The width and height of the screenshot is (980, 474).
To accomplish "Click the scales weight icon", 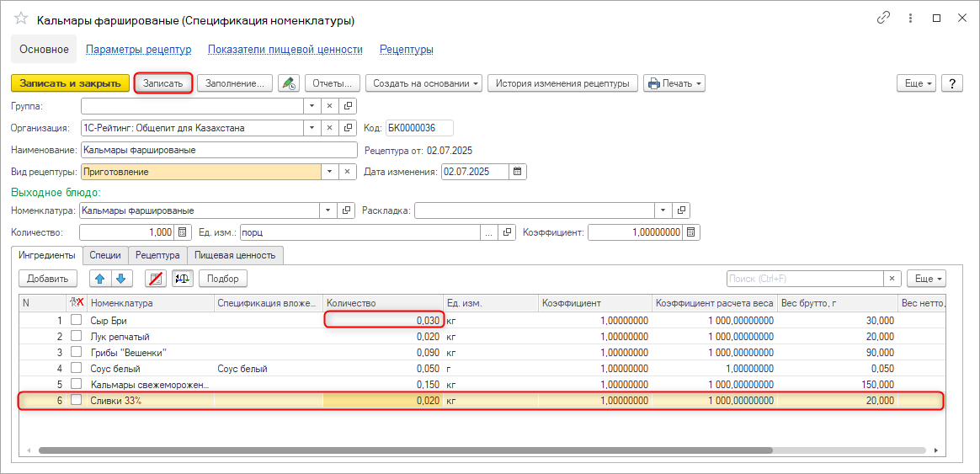I will pyautogui.click(x=183, y=279).
